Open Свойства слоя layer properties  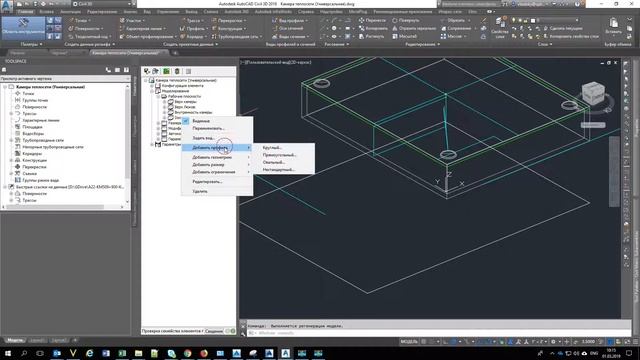pos(500,28)
